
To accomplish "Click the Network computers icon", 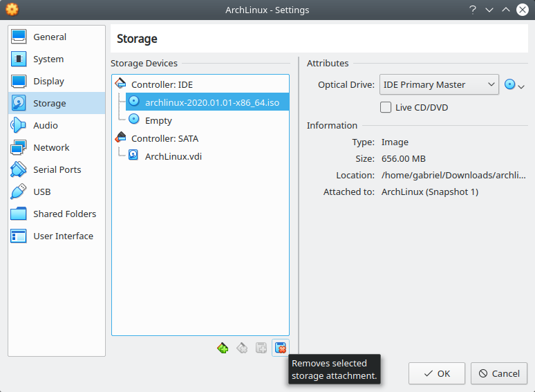I will tap(19, 147).
